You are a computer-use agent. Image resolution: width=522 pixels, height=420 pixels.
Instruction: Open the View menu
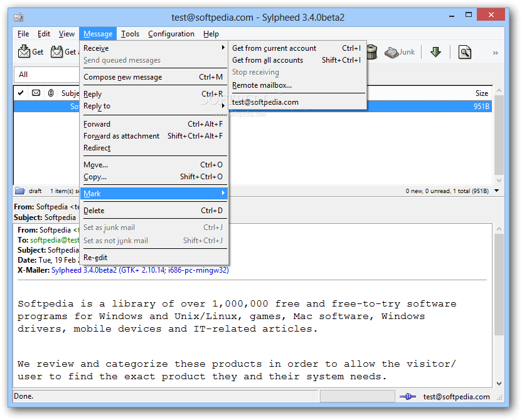[67, 34]
